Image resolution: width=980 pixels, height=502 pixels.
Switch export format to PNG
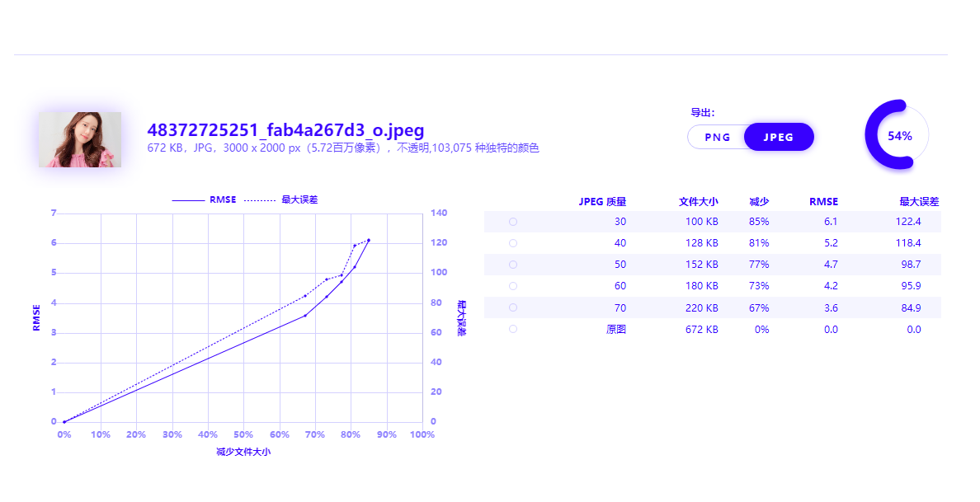pos(717,137)
